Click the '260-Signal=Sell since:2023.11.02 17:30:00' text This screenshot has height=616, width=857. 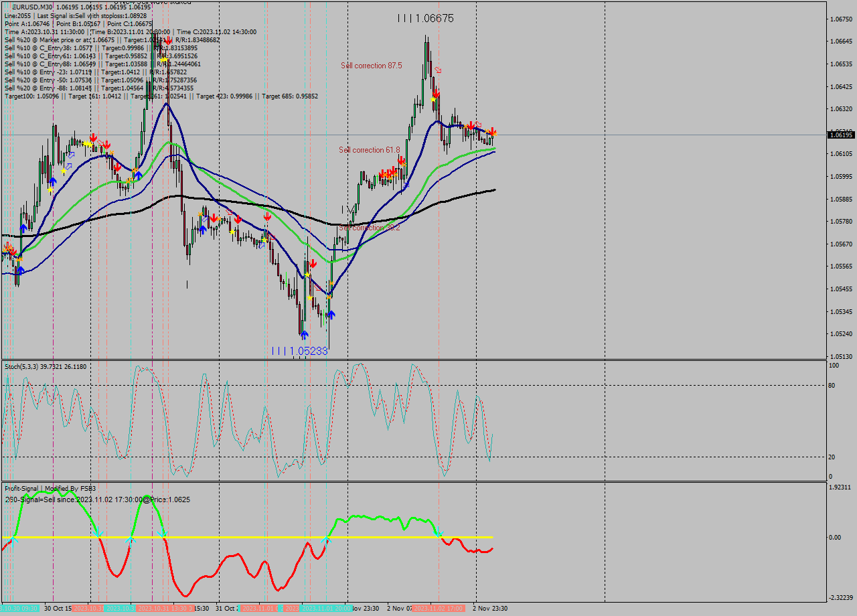pyautogui.click(x=98, y=499)
